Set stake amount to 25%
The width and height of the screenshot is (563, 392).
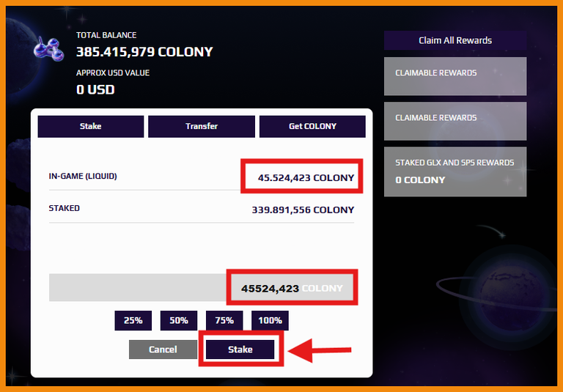point(133,321)
